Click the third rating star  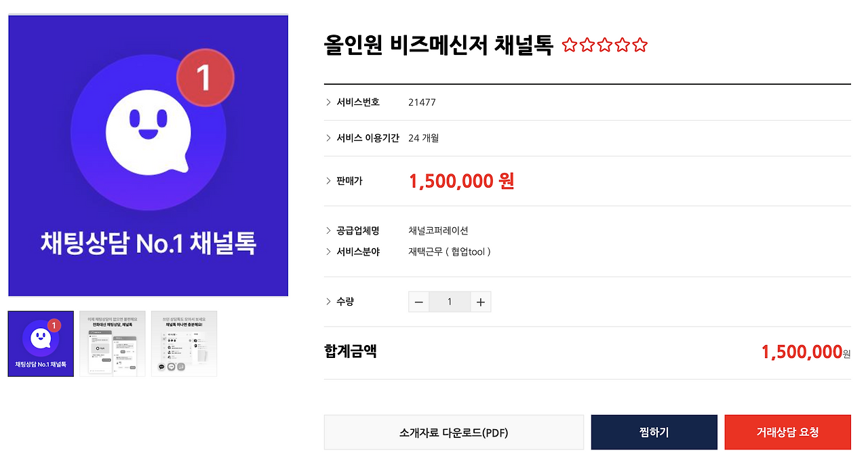[x=605, y=45]
